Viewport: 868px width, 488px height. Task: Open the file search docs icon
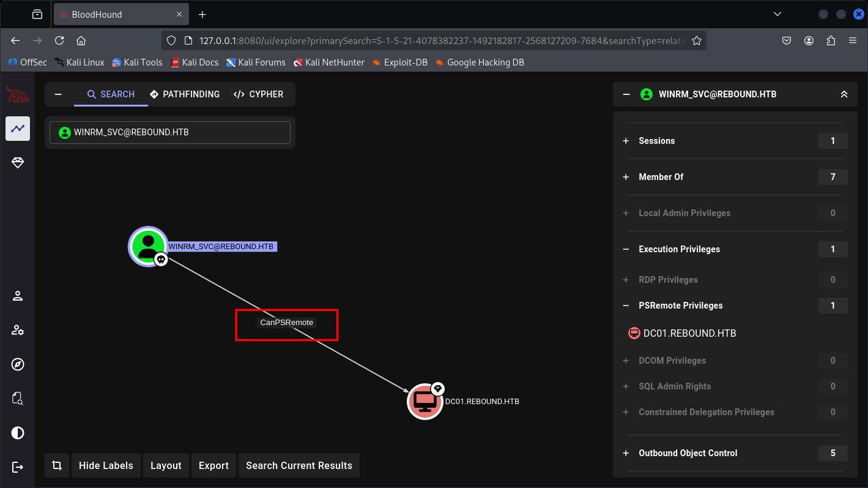[x=18, y=399]
